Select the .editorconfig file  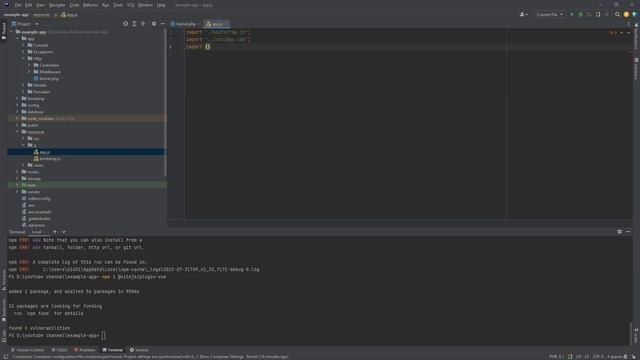click(x=39, y=198)
